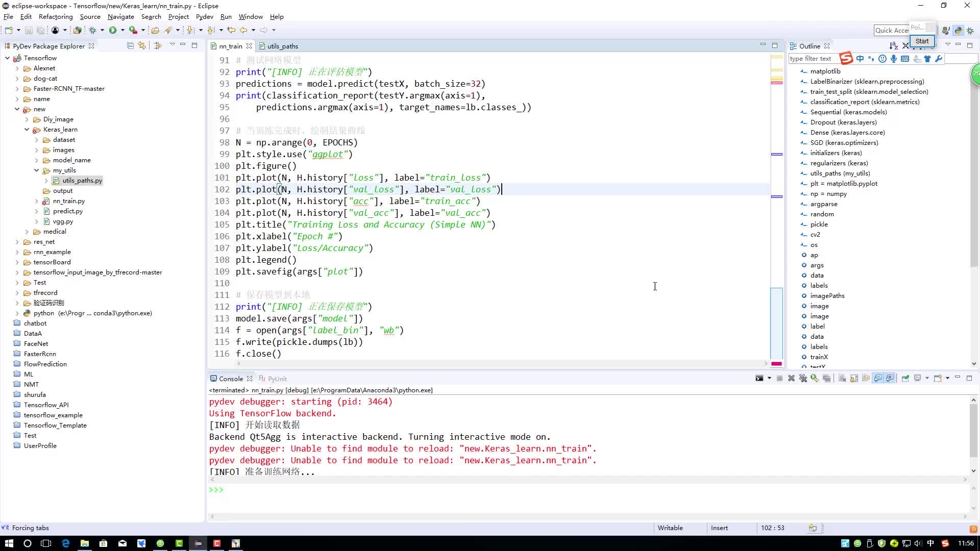Go to previous annotation icon
The height and width of the screenshot is (551, 980).
[211, 31]
